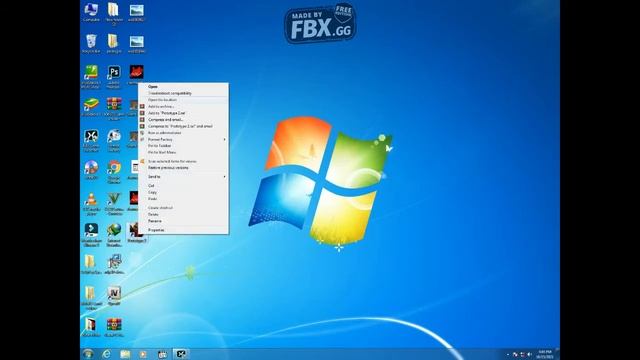Viewport: 640px width, 360px height.
Task: Select the DVD disc shortcut icon
Action: pyautogui.click(x=91, y=170)
